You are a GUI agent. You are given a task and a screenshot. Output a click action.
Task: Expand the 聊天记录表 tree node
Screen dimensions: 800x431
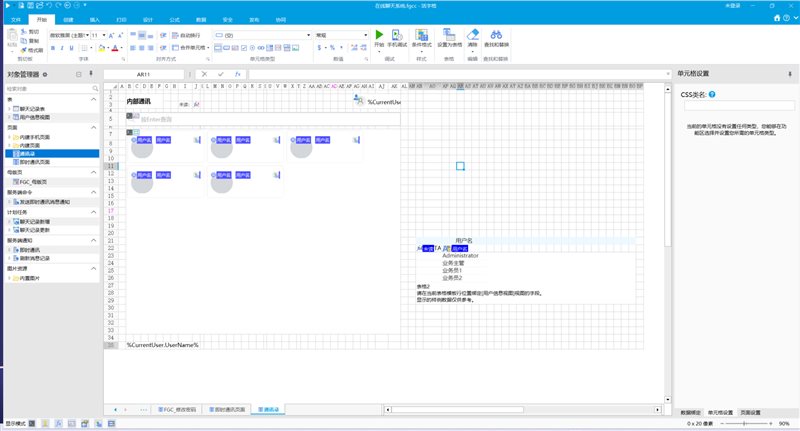pos(9,109)
